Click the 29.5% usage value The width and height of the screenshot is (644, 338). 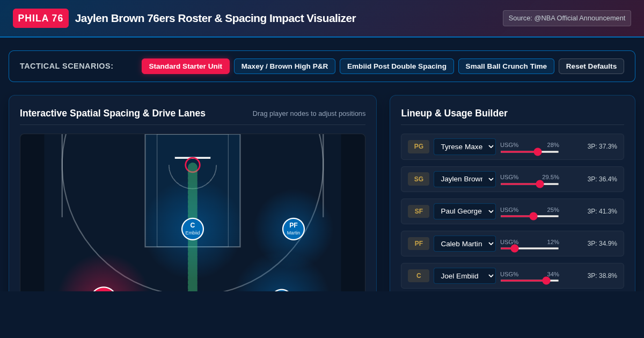(x=551, y=177)
